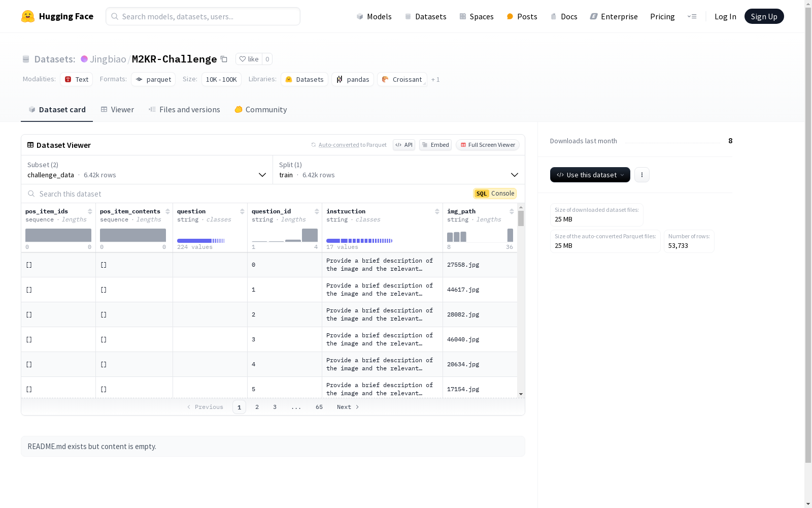Expand Use this dataset dropdown
Image resolution: width=812 pixels, height=508 pixels.
(x=590, y=175)
